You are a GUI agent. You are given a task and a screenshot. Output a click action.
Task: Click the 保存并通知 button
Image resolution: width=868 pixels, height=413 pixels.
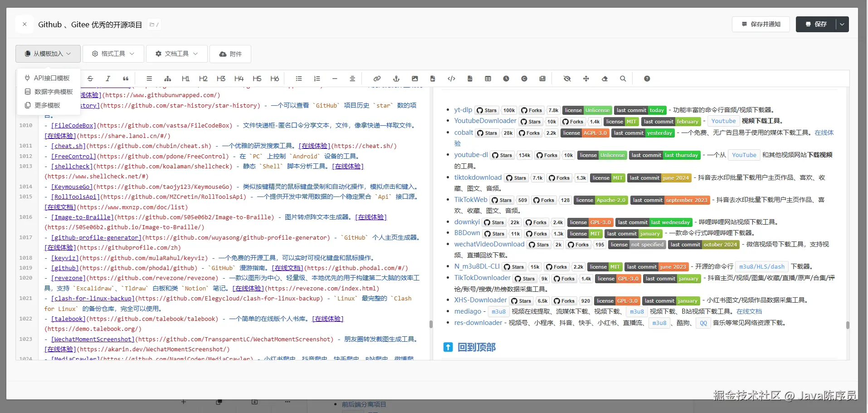point(761,24)
